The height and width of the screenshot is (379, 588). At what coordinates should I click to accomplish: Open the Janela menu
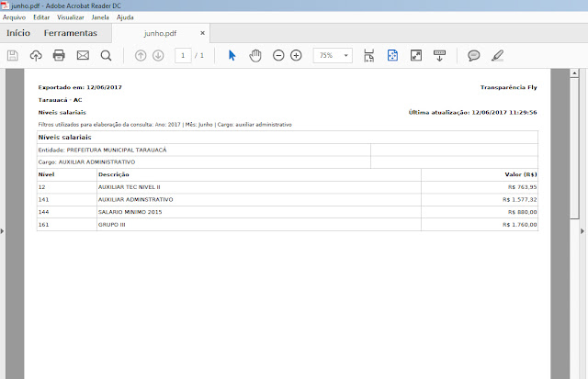click(100, 17)
